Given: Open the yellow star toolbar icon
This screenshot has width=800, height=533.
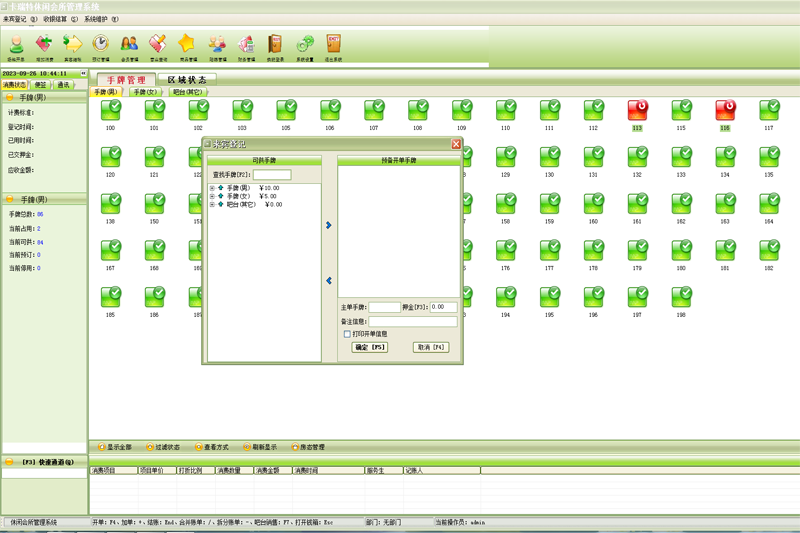Looking at the screenshot, I should pyautogui.click(x=187, y=45).
